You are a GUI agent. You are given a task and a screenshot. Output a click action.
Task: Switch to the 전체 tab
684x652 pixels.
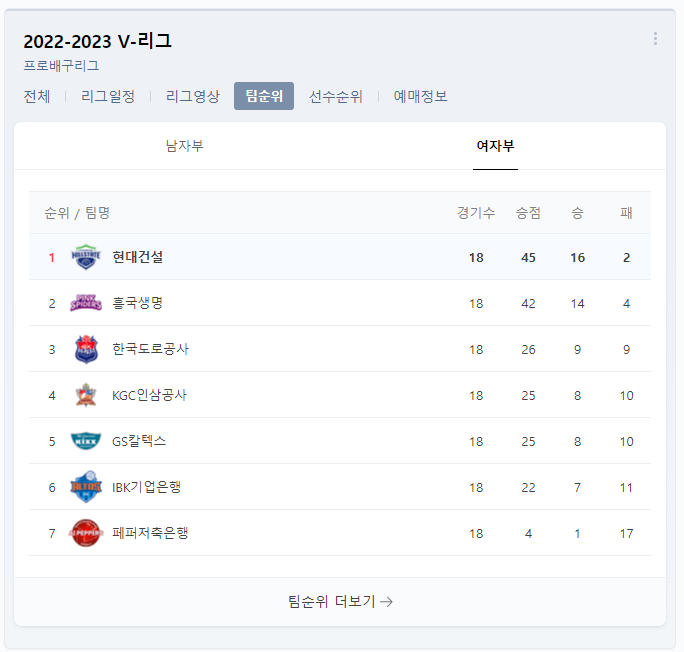tap(37, 96)
